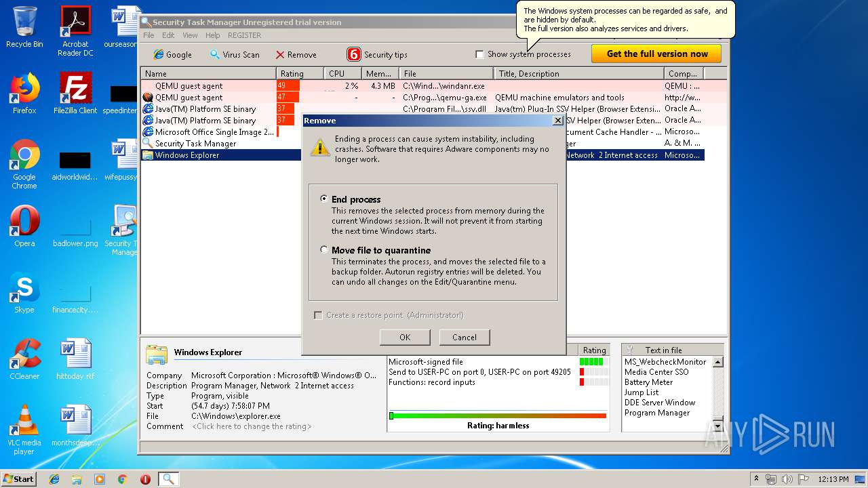
Task: Open the File menu
Action: (x=149, y=35)
